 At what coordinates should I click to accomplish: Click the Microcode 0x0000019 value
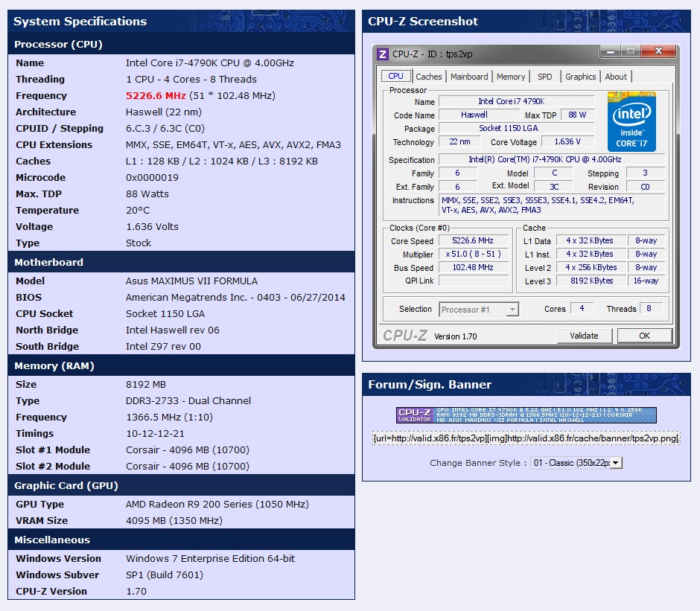coord(152,178)
